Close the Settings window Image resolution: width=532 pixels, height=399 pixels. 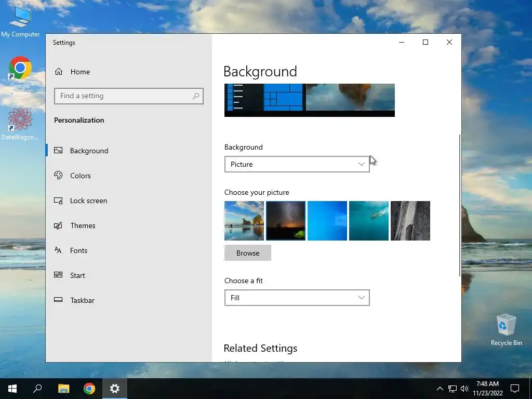[449, 43]
